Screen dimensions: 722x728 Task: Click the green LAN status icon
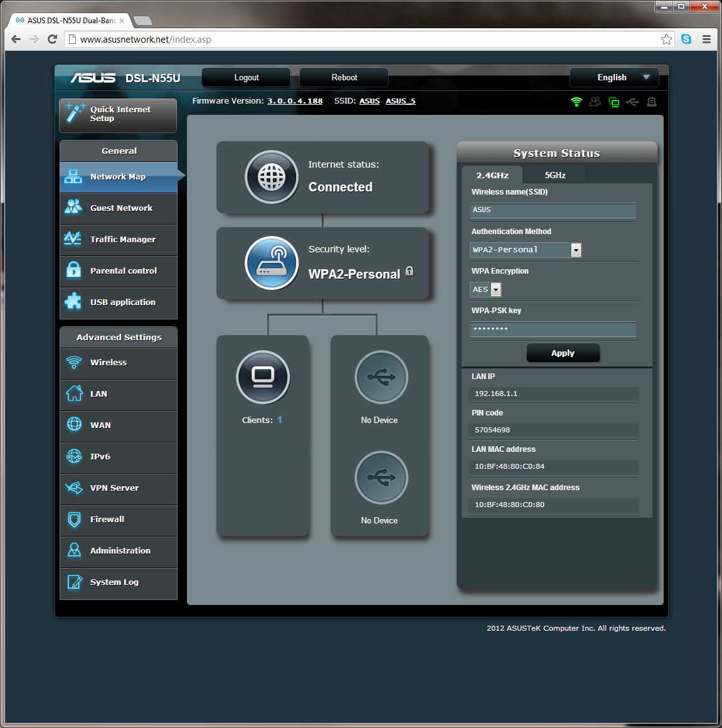click(x=613, y=102)
